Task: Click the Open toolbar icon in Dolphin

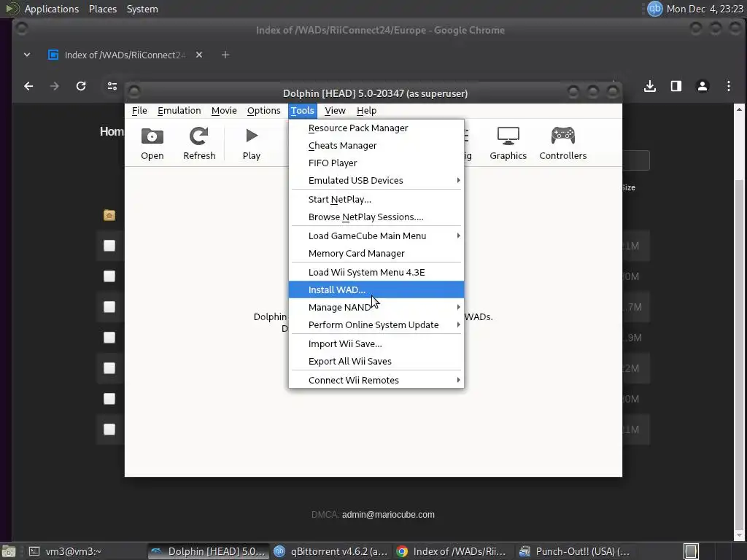Action: click(152, 144)
